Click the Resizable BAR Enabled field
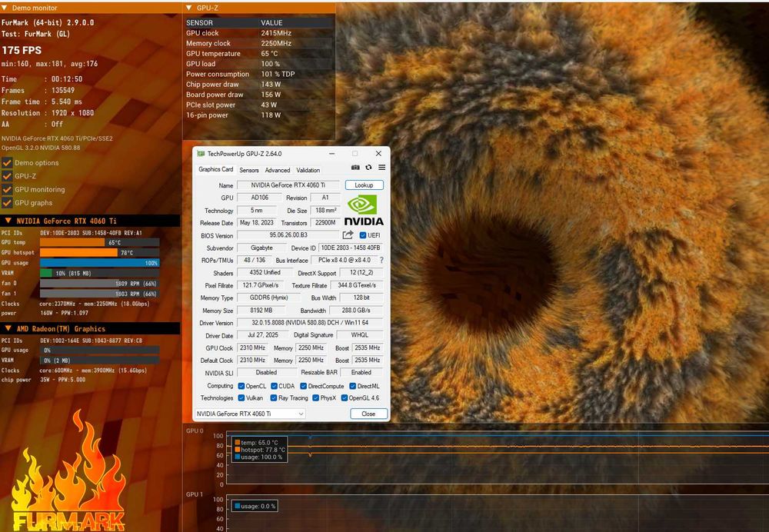769x532 pixels. pyautogui.click(x=361, y=373)
